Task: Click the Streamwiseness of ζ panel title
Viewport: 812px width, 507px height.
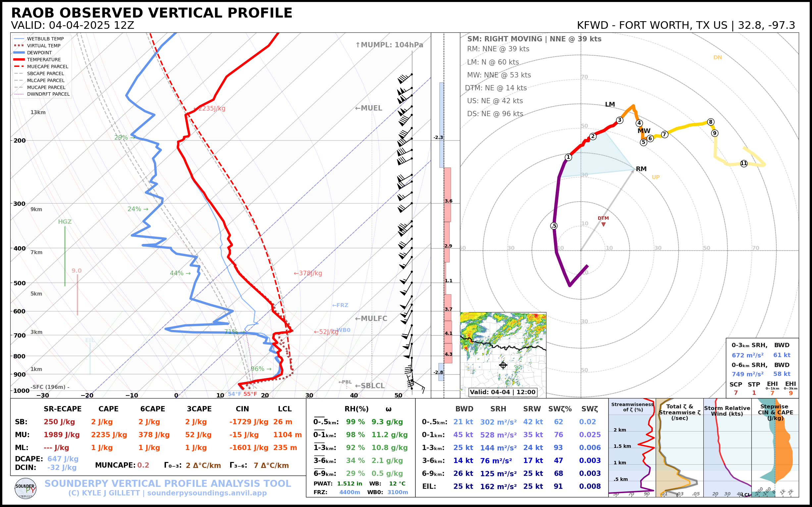Action: coord(632,407)
